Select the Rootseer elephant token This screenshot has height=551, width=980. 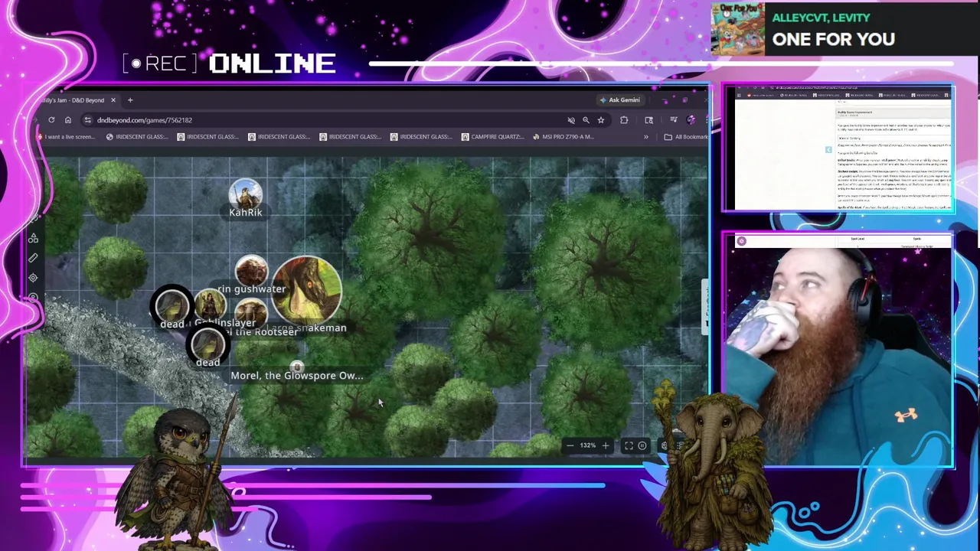[x=251, y=312]
